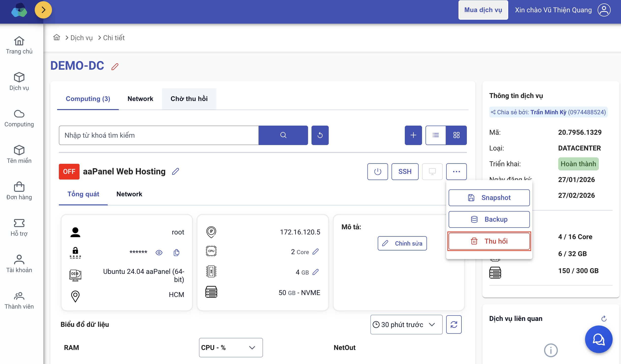
Task: Select Thu hồi in the actions menu
Action: click(489, 241)
